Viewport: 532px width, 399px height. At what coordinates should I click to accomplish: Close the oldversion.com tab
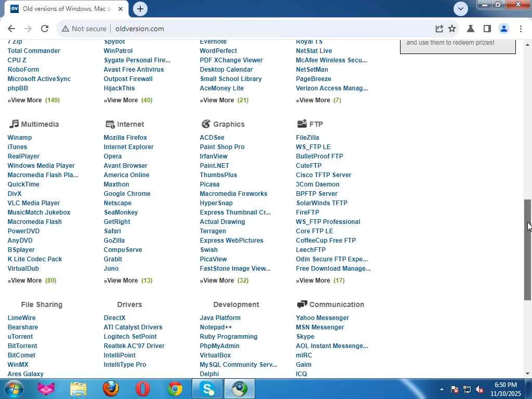(121, 9)
